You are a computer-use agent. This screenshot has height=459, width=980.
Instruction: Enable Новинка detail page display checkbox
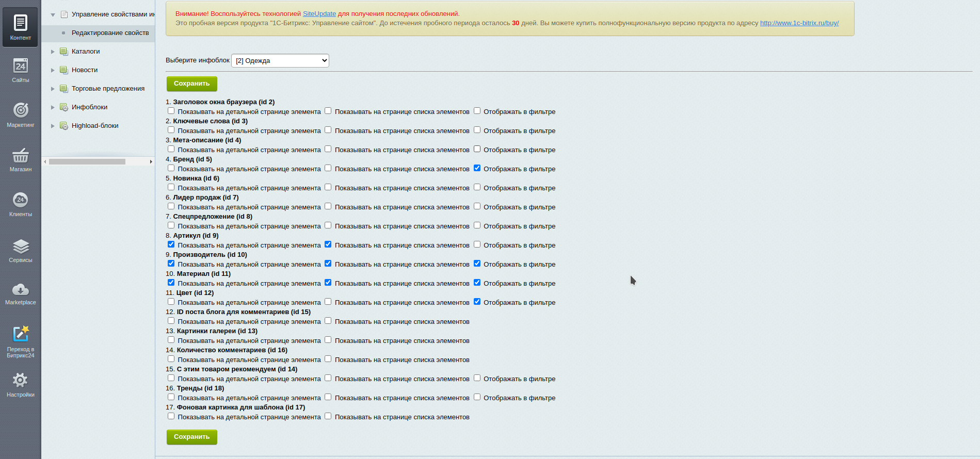click(x=171, y=187)
